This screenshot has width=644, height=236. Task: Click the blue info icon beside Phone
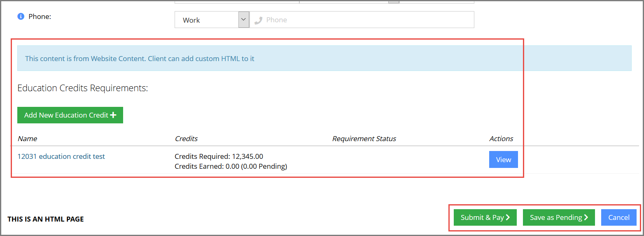[21, 17]
